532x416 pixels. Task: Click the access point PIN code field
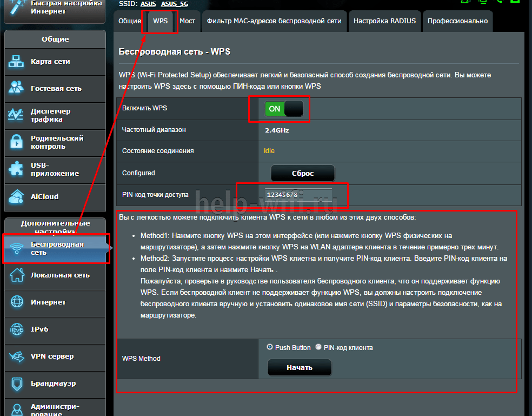point(298,195)
